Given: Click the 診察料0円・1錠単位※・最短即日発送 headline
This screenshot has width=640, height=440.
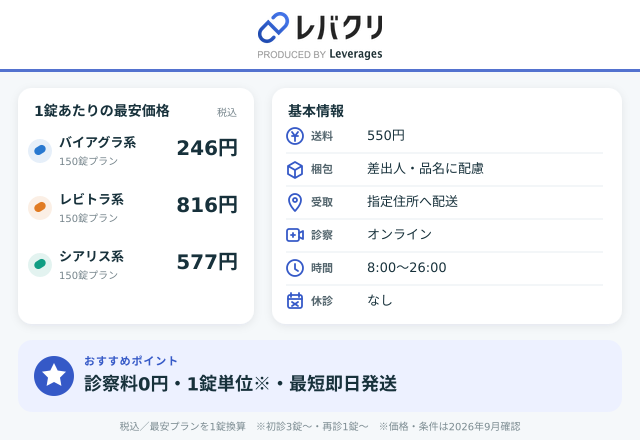Looking at the screenshot, I should click(x=240, y=384).
